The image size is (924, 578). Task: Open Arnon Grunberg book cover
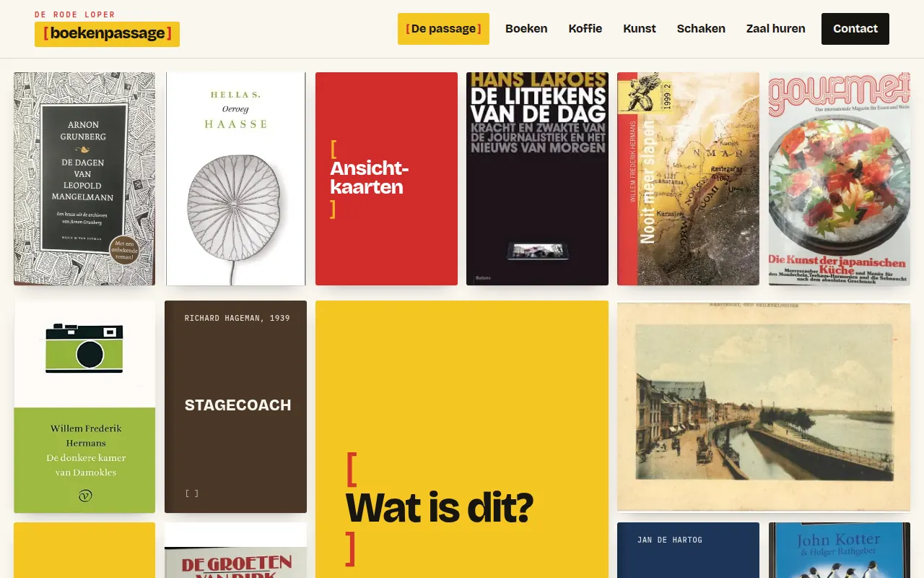(84, 178)
